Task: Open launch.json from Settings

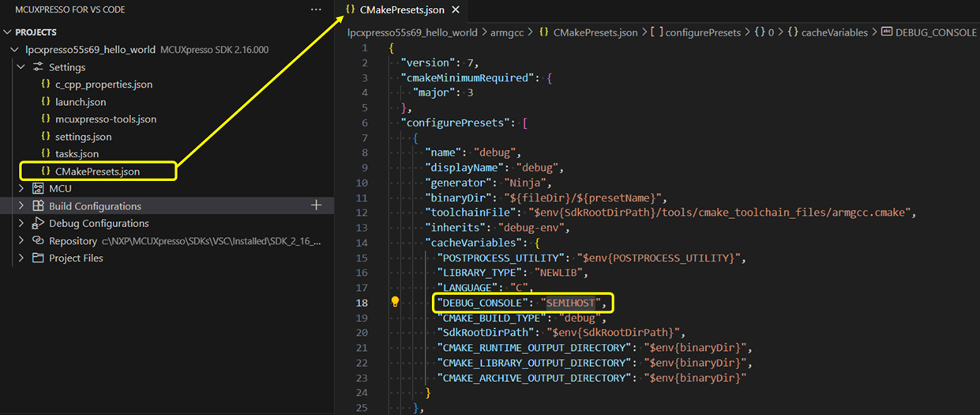Action: [80, 102]
